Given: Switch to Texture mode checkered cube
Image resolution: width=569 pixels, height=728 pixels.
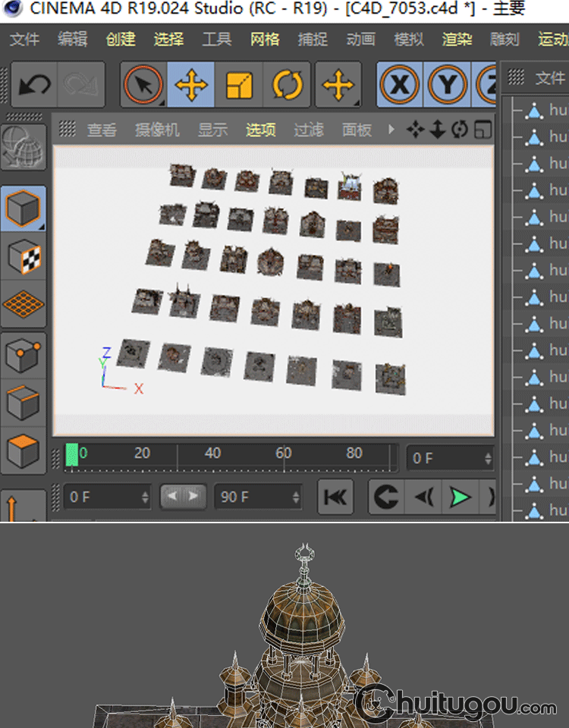Looking at the screenshot, I should click(x=24, y=257).
